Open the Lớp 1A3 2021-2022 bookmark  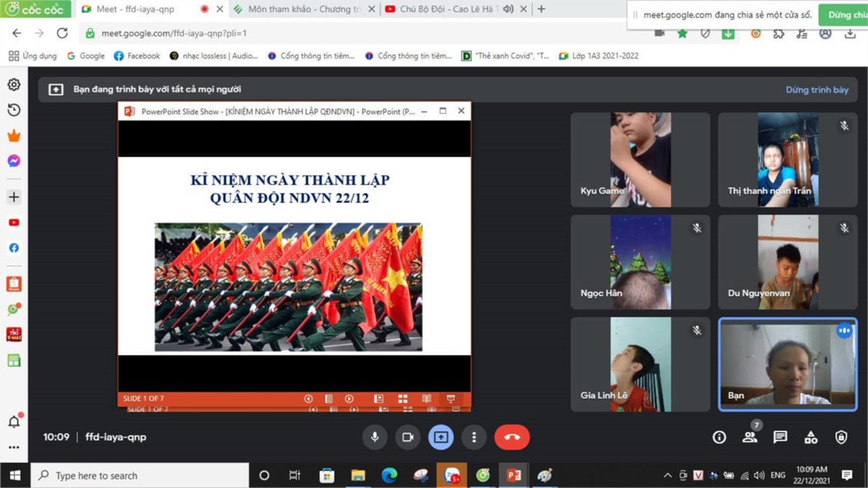tap(597, 56)
